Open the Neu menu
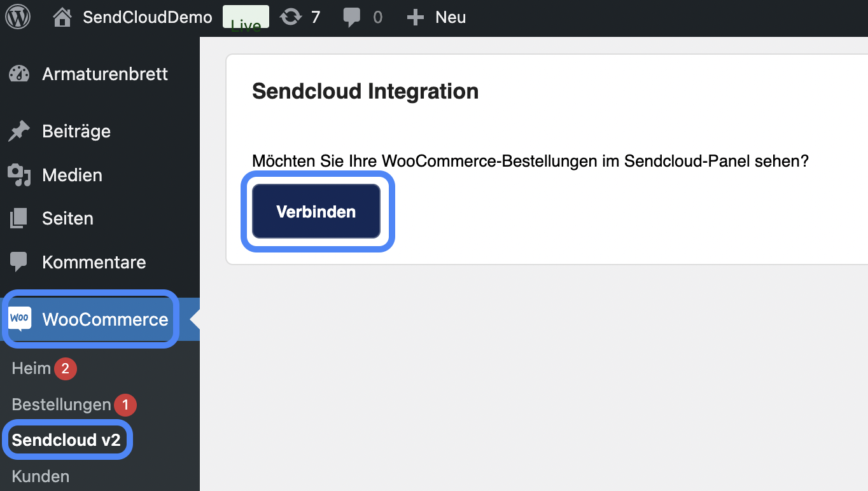 pos(451,17)
